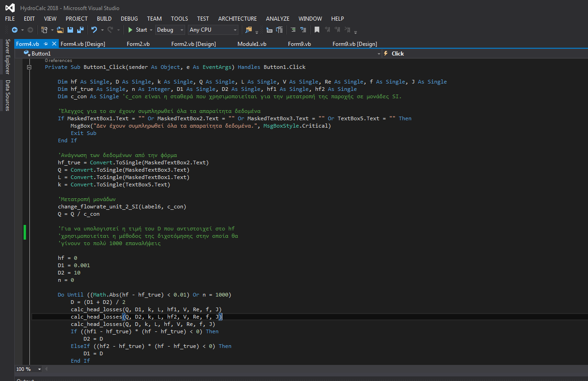Open the Button1 object dropdown

tap(379, 54)
